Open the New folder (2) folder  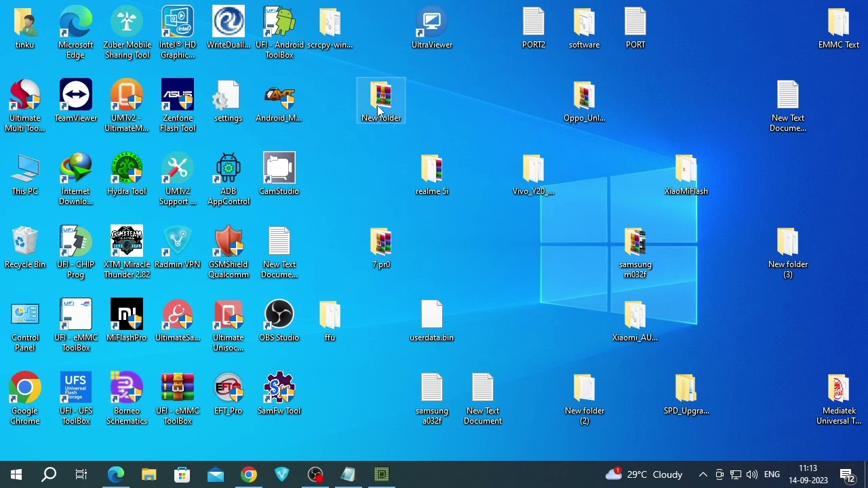pos(585,399)
